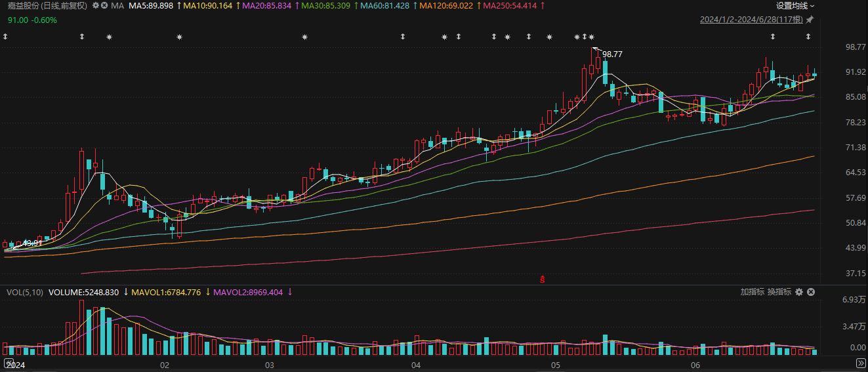Click the MAVOL2:8969.404 legend entry
Viewport: 868px width, 372px height.
248,292
